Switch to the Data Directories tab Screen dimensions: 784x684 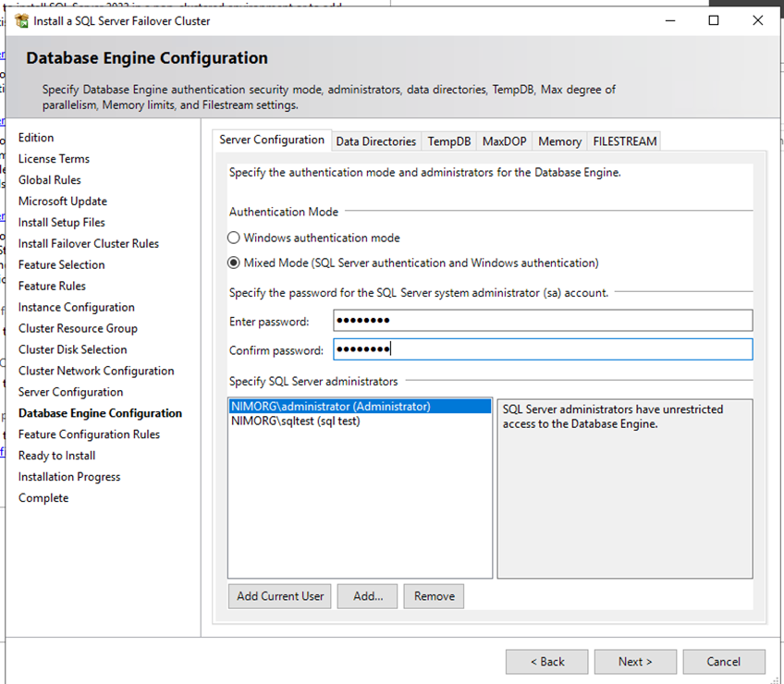point(375,141)
